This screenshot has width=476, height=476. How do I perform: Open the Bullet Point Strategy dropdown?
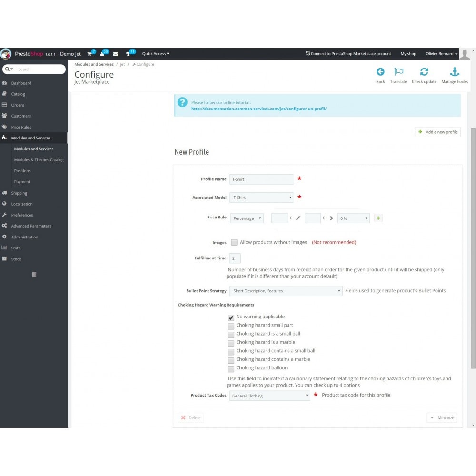point(286,291)
